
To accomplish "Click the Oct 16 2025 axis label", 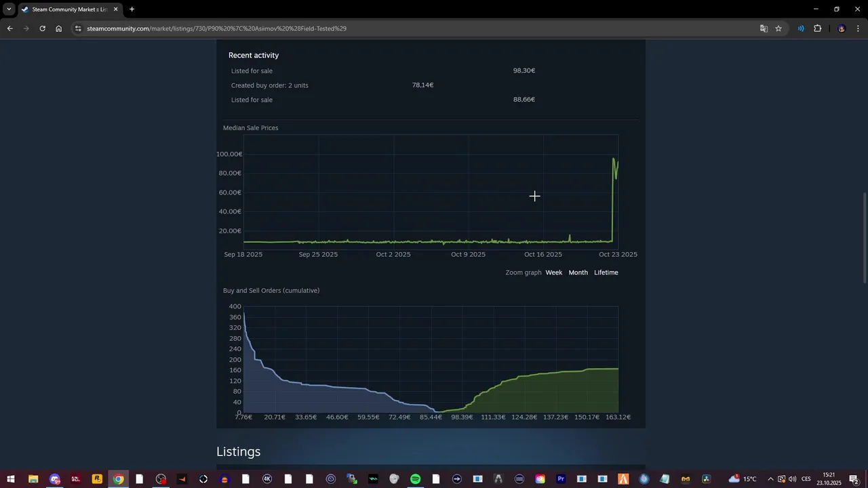I will [x=543, y=255].
